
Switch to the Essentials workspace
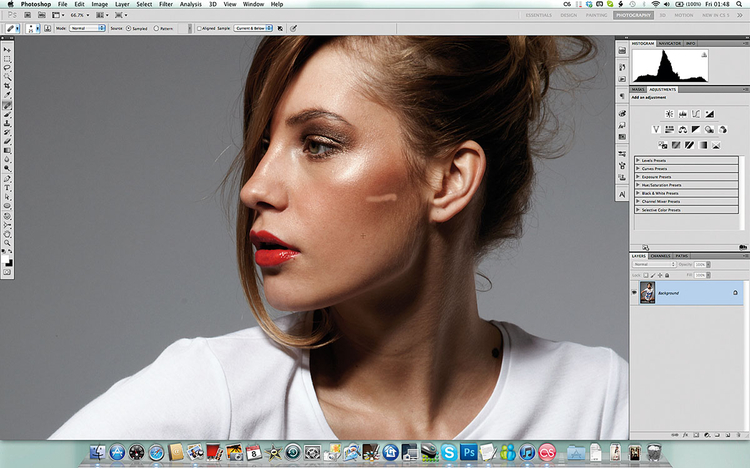tap(539, 15)
